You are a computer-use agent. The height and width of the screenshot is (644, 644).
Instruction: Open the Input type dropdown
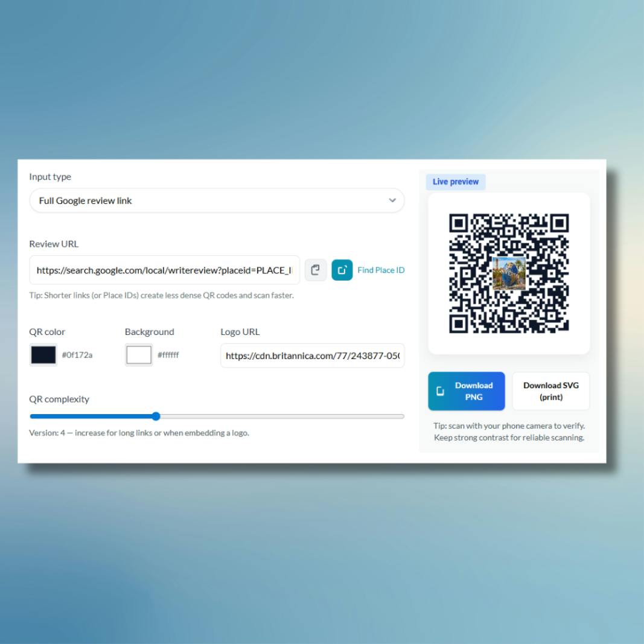coord(216,200)
